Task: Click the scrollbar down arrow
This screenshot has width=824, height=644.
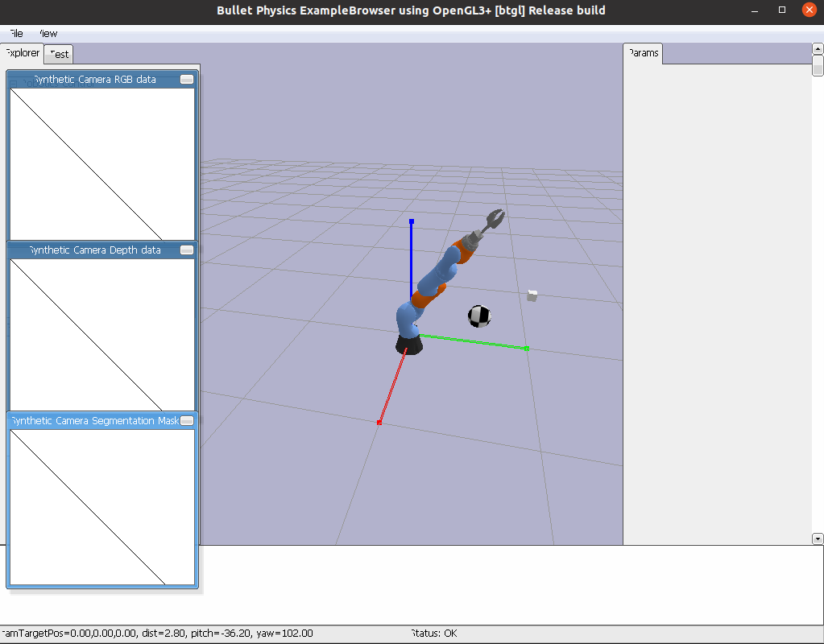Action: (x=818, y=539)
